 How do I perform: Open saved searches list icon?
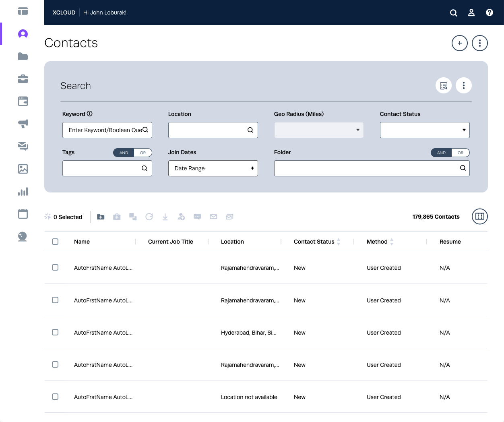pyautogui.click(x=444, y=85)
